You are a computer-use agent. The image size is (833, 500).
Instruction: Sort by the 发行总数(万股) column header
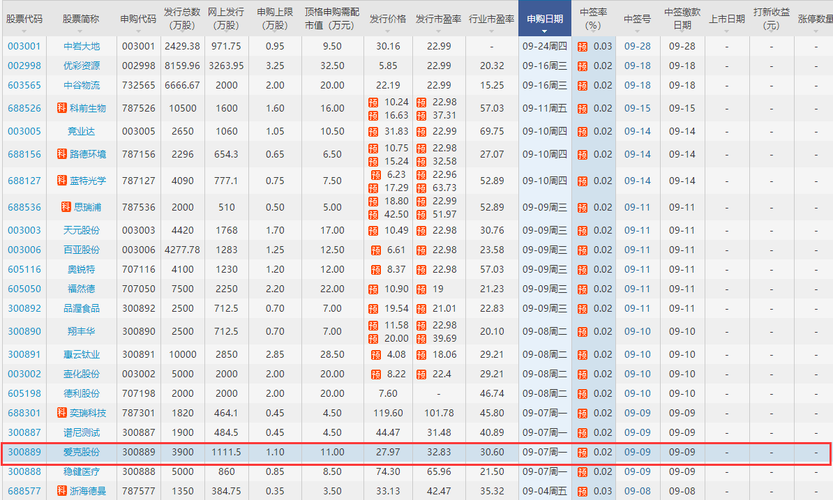click(x=182, y=19)
